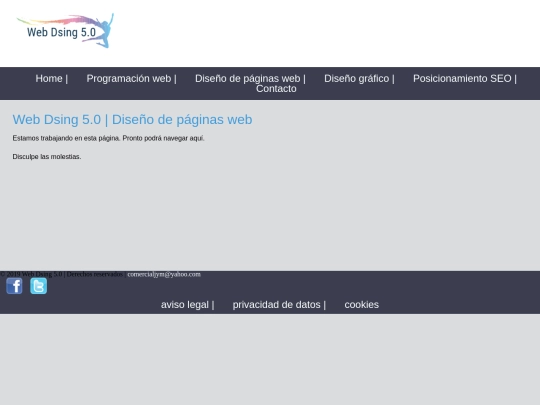Select Diseño de páginas web menu item
This screenshot has height=405, width=540.
click(x=248, y=79)
